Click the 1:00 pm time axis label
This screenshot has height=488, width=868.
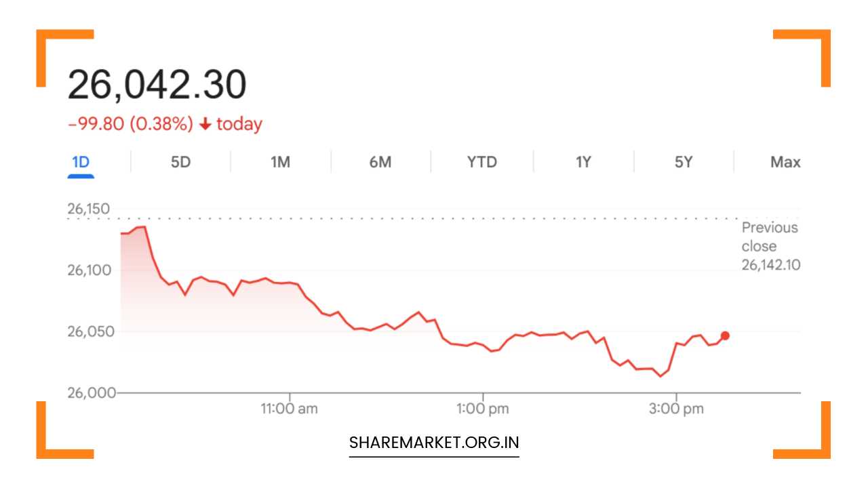tap(483, 409)
